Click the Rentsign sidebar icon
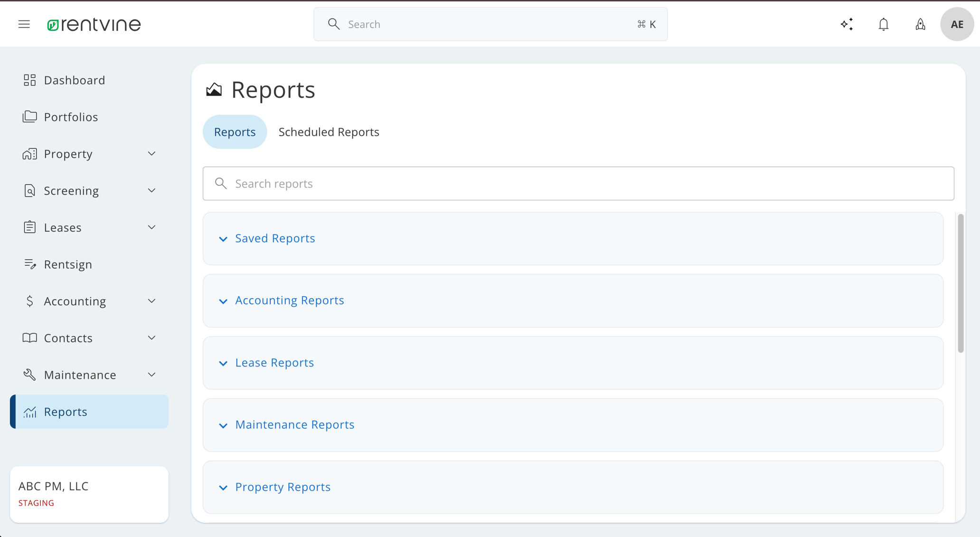Screen dimensions: 980x537 click(x=29, y=264)
